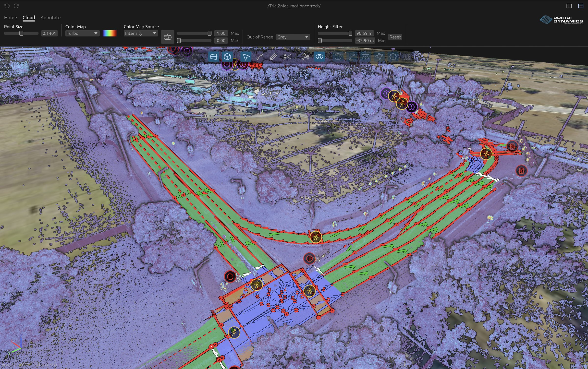Image resolution: width=588 pixels, height=369 pixels.
Task: Open the Out of Range Grey dropdown
Action: point(293,37)
